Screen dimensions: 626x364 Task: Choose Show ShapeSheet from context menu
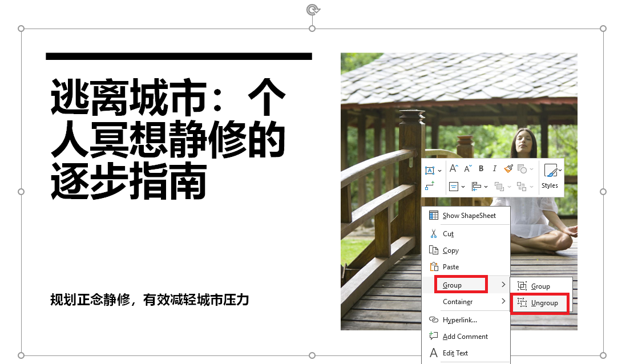pyautogui.click(x=466, y=216)
